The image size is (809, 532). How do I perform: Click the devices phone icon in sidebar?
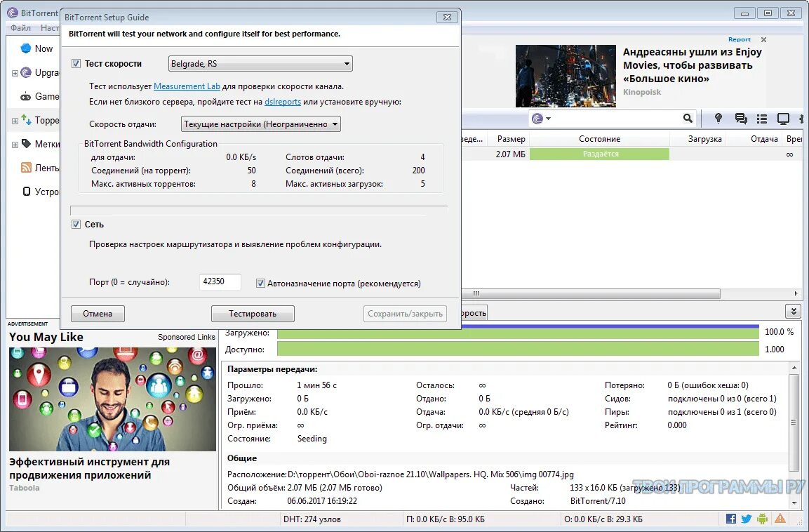(27, 192)
